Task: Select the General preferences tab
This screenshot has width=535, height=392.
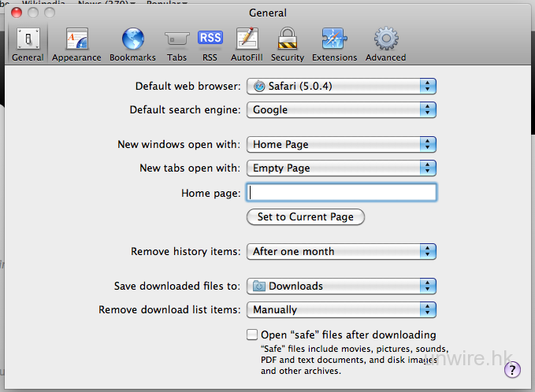Action: coord(28,43)
